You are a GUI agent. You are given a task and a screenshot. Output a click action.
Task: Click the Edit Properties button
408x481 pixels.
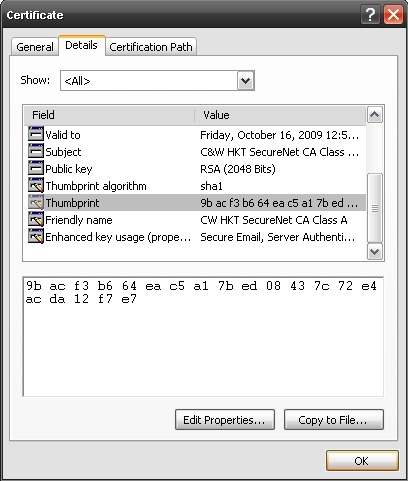(x=225, y=420)
